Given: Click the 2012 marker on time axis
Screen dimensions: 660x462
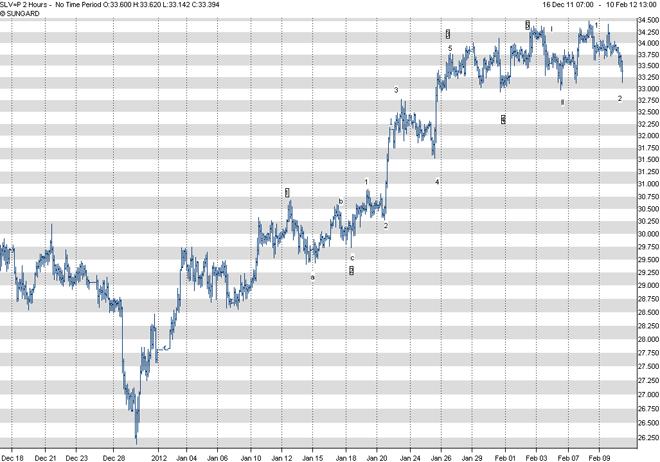Looking at the screenshot, I should point(156,456).
